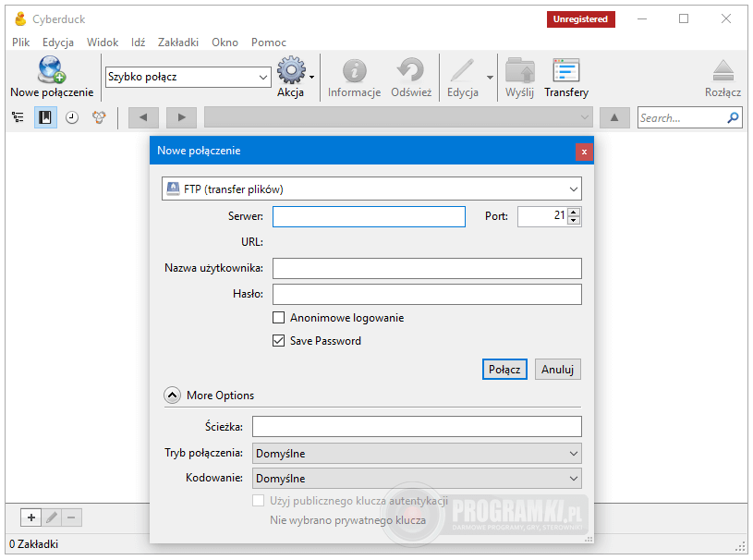Go to parent folder up arrow
Screen dimensions: 753x560
click(x=614, y=117)
